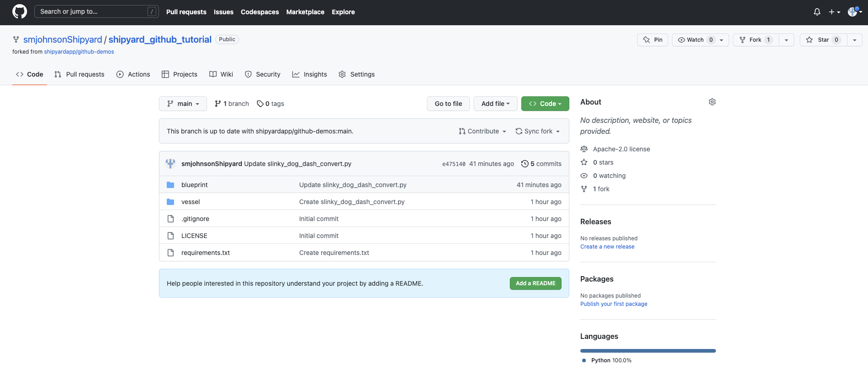Click the Python language usage bar
Viewport: 868px width, 371px height.
[648, 351]
